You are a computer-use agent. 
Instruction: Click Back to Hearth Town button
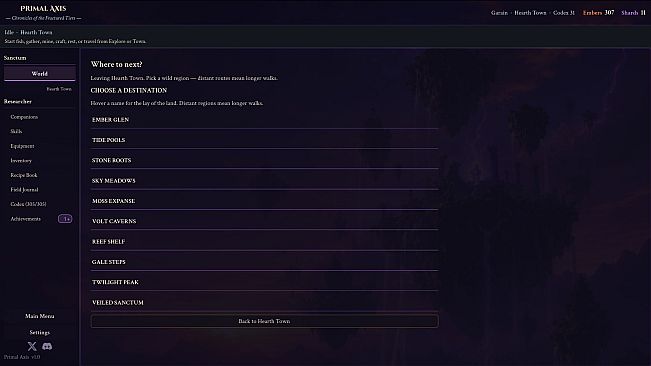click(x=264, y=321)
